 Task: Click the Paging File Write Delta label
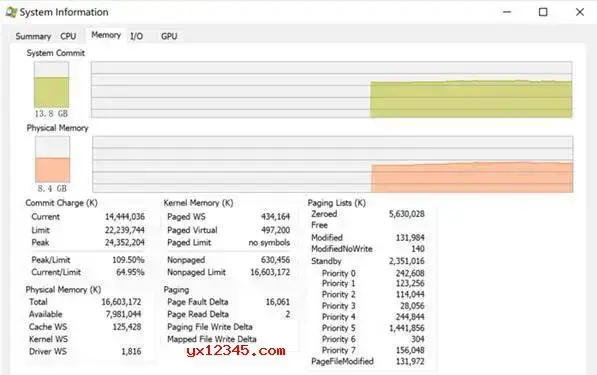(x=210, y=327)
